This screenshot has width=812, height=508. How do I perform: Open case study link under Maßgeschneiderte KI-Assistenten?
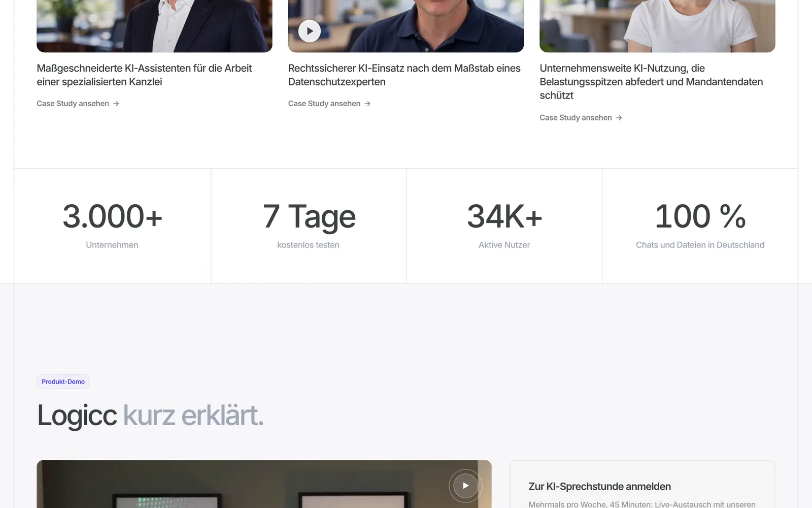pyautogui.click(x=78, y=104)
